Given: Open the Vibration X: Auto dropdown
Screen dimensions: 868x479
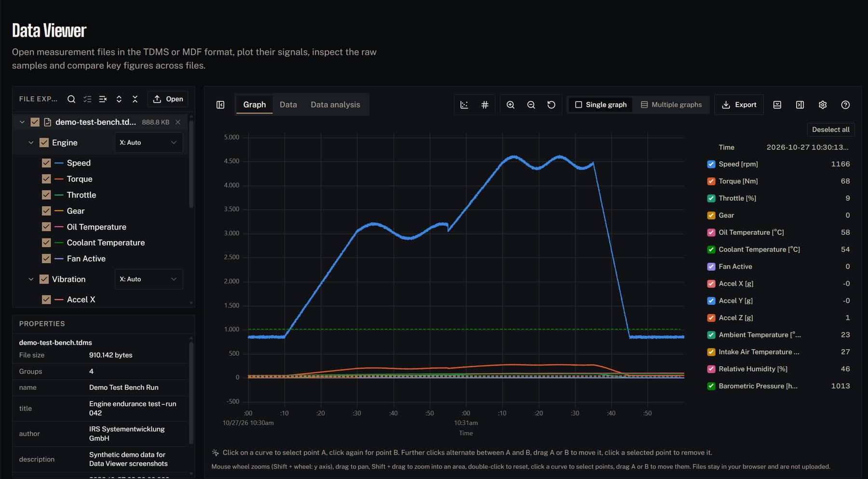Looking at the screenshot, I should pos(149,279).
